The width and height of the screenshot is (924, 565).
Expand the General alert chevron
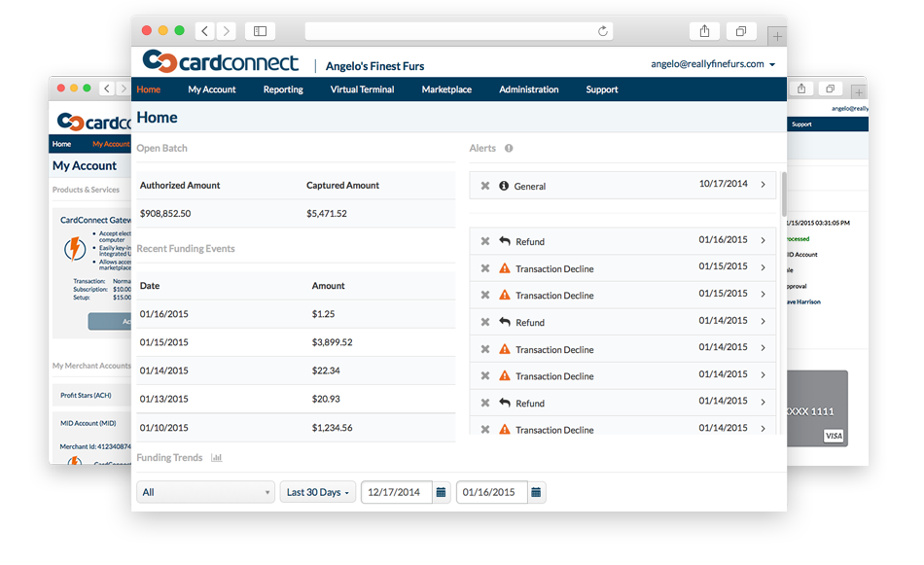coord(764,185)
